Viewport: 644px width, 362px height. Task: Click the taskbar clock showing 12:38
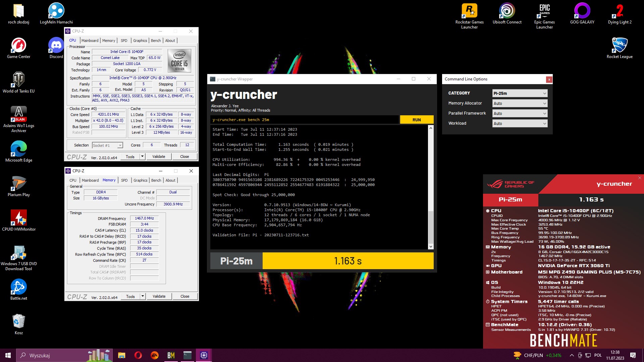(x=615, y=355)
